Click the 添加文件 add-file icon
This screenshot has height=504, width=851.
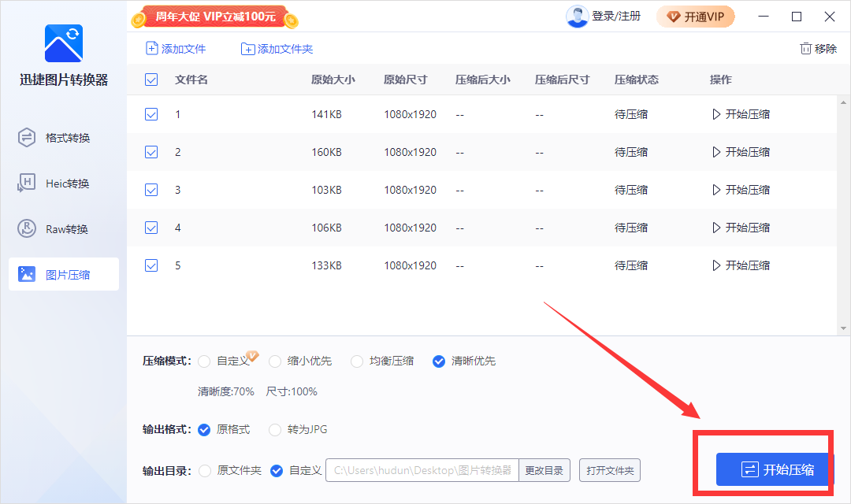click(150, 48)
